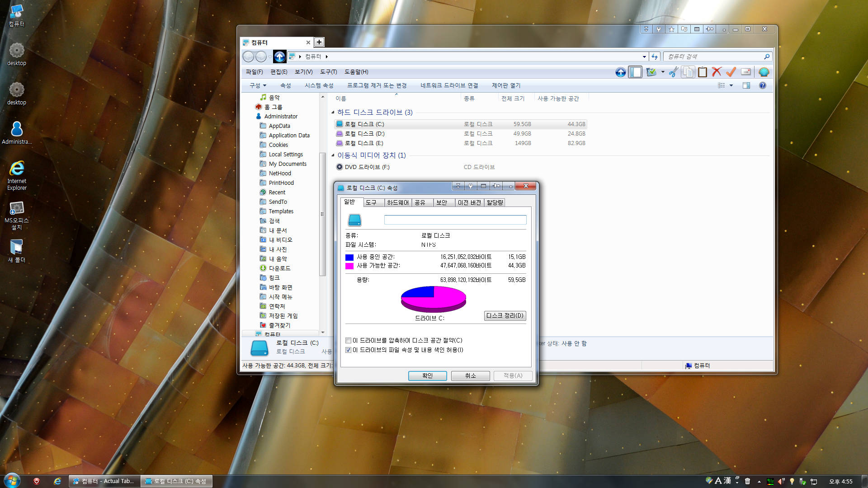
Task: Switch to the 하드웨어 tab in properties
Action: pyautogui.click(x=398, y=202)
